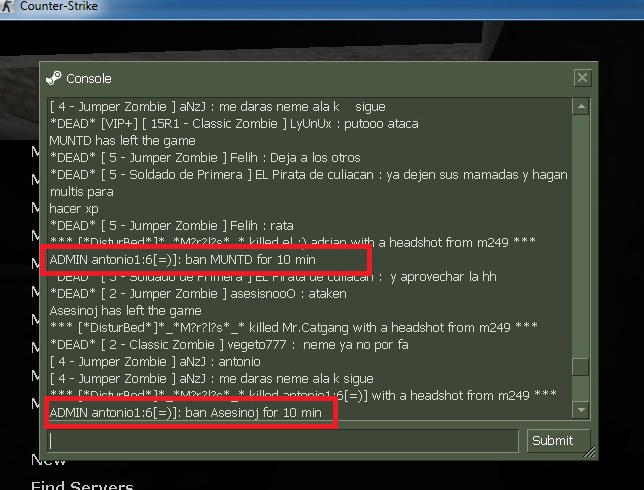
Task: Click the console resize grip corner
Action: 590,452
